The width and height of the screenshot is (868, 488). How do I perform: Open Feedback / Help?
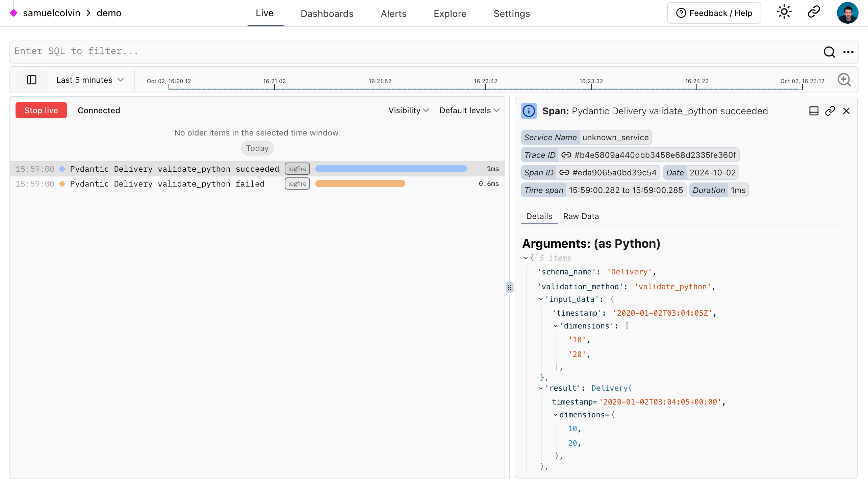point(714,13)
